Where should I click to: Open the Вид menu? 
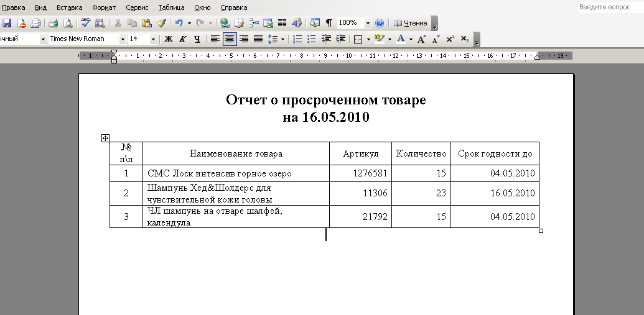(x=40, y=7)
